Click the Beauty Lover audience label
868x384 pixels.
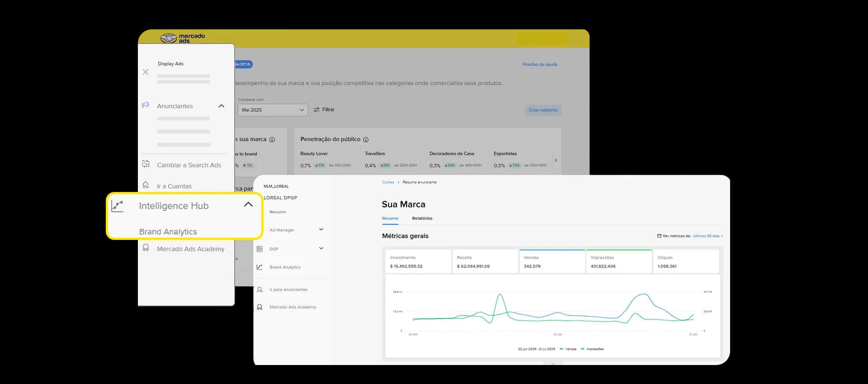(x=314, y=154)
